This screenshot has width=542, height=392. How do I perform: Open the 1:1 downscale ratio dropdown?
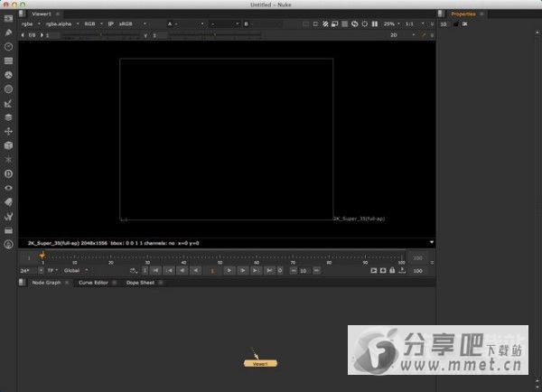[415, 23]
